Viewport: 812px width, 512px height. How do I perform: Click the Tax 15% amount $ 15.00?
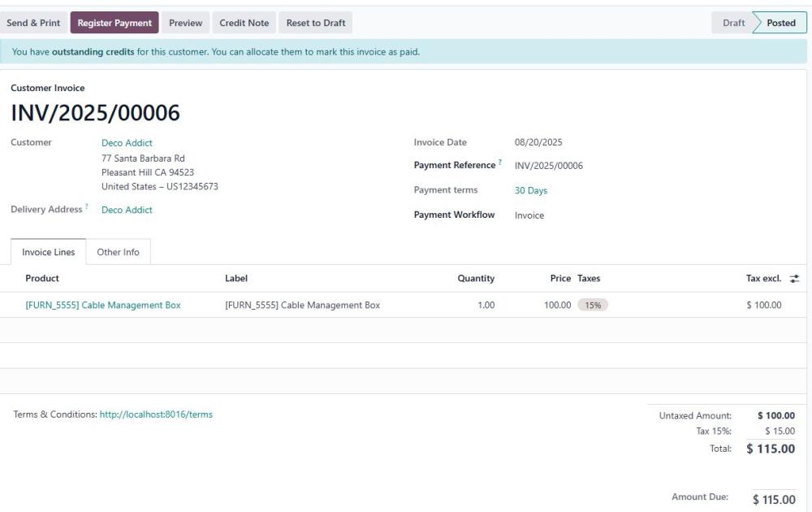tap(780, 431)
